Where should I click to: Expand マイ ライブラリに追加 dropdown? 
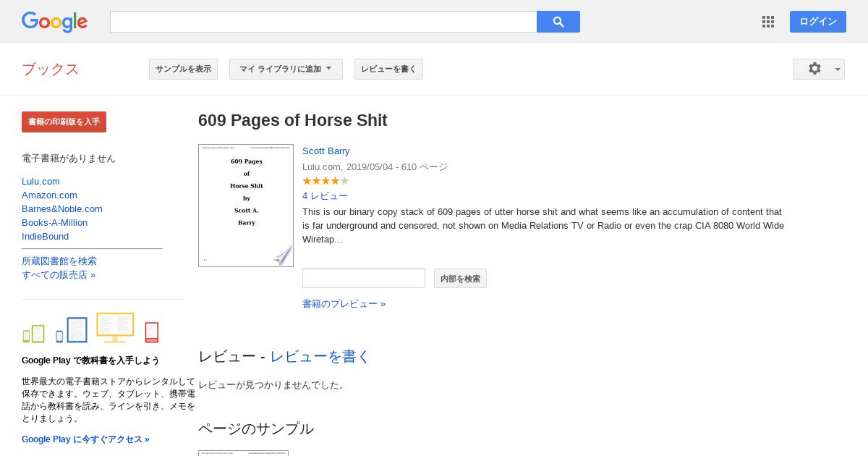click(286, 69)
